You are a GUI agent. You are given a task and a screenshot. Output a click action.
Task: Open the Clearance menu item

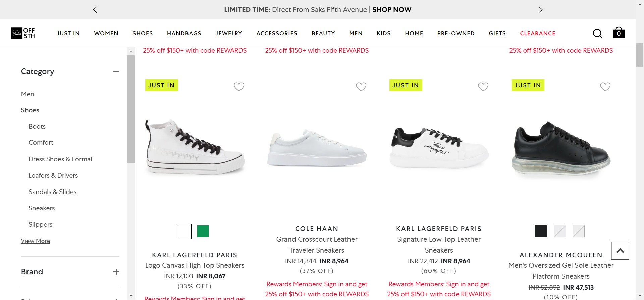pos(538,33)
